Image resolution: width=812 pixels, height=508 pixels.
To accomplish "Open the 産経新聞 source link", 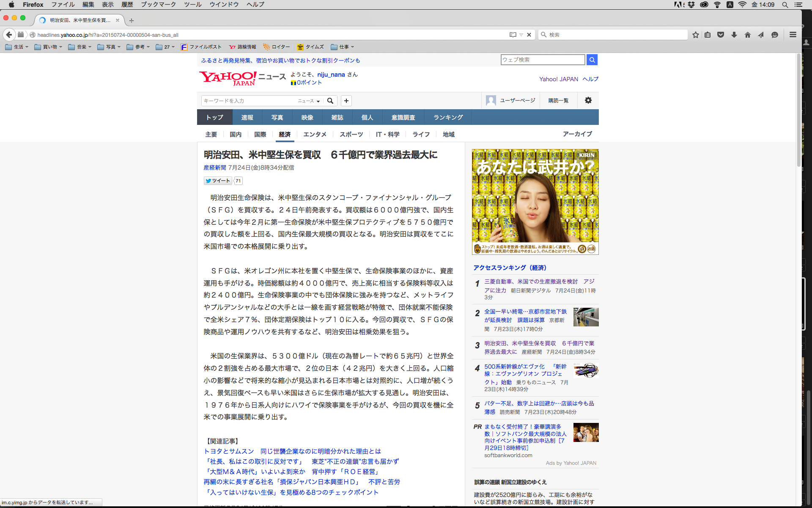I will [x=215, y=168].
